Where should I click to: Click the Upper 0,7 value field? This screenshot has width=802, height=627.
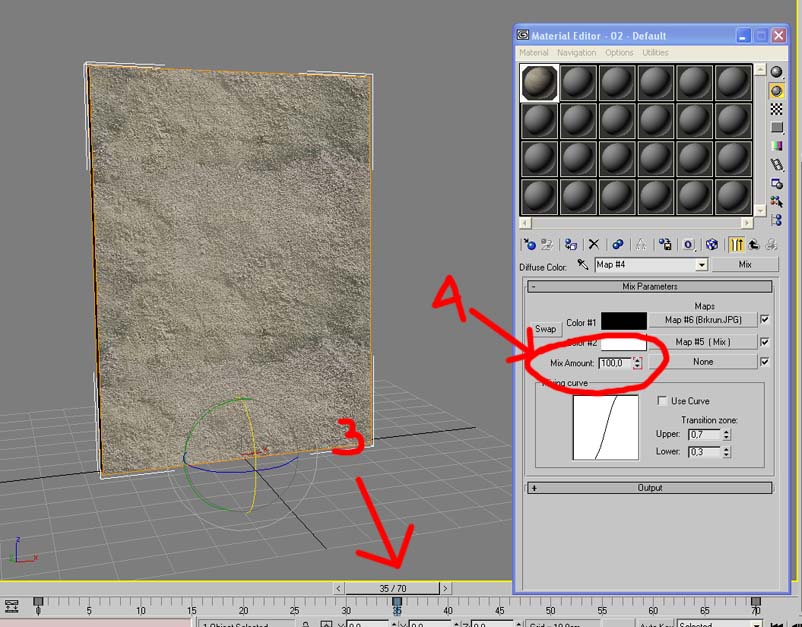[705, 434]
